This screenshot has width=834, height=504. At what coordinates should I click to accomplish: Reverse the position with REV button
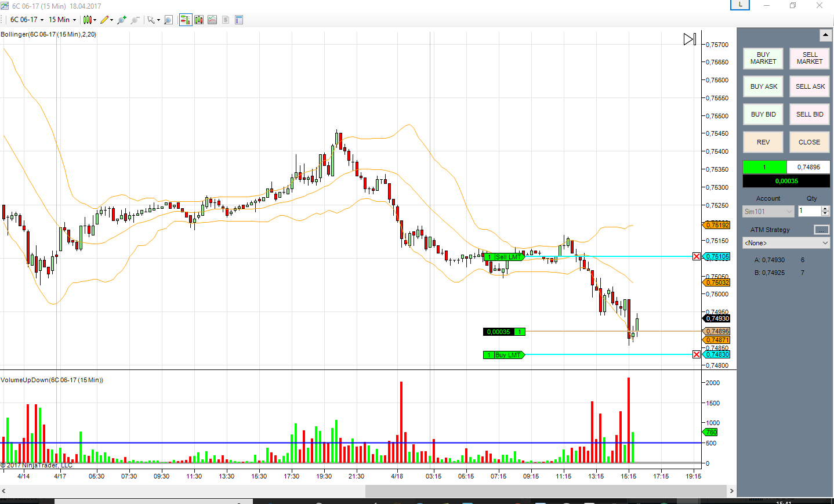[763, 142]
